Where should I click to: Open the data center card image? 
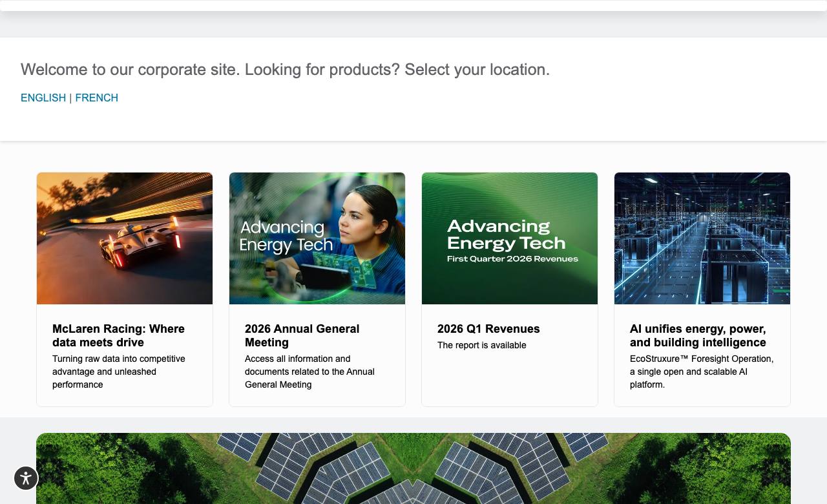pos(702,238)
